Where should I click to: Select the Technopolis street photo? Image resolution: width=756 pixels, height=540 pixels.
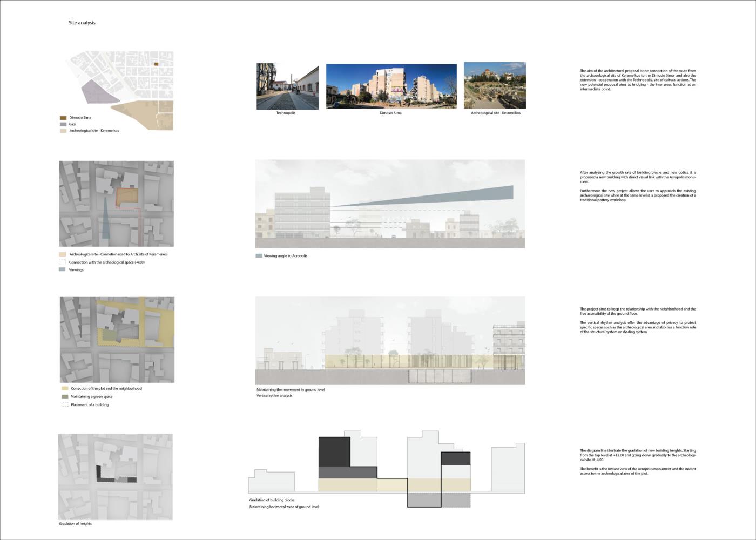287,87
